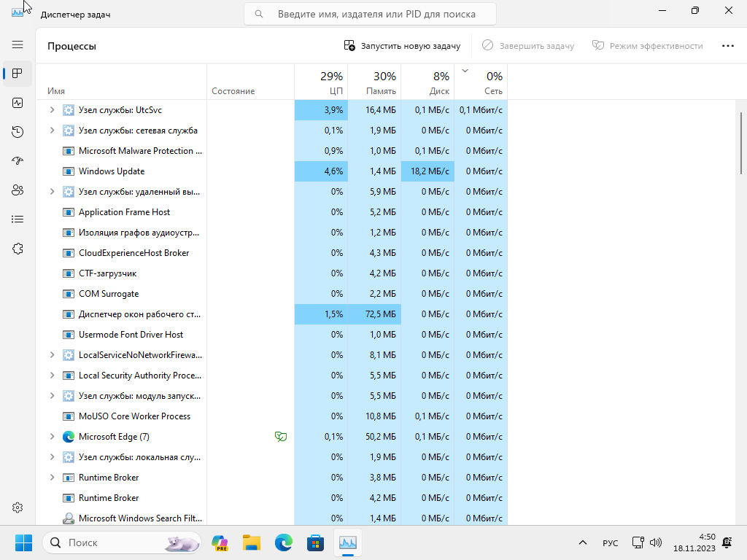Open the Services page in the sidebar

point(18,249)
